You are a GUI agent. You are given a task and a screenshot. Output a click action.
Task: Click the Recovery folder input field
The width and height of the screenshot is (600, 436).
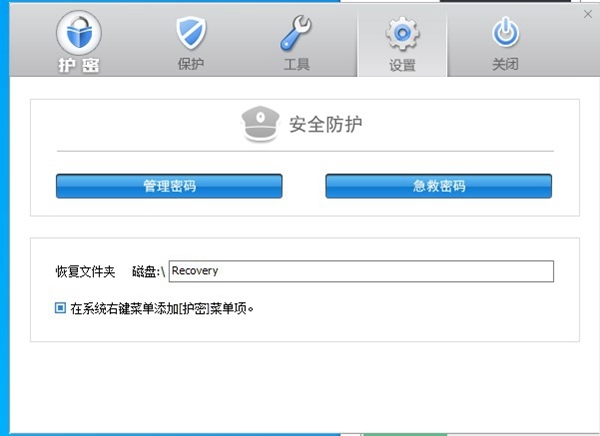click(x=361, y=271)
